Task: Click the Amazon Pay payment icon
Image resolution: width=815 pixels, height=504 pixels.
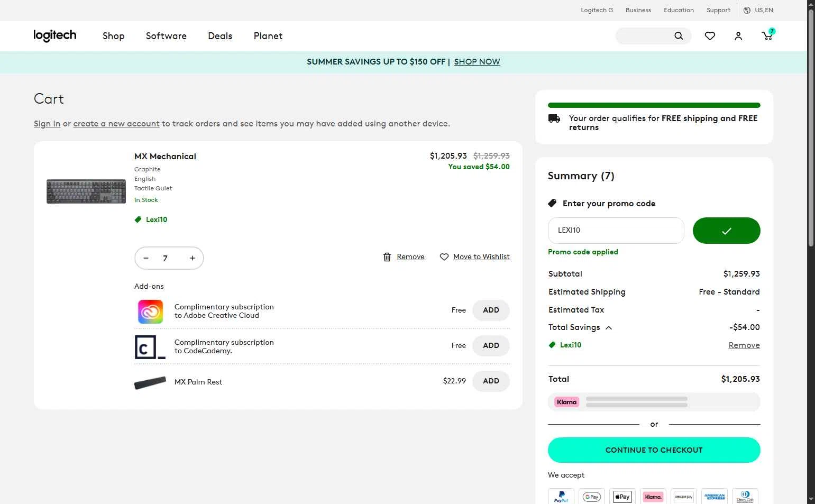Action: pyautogui.click(x=684, y=497)
